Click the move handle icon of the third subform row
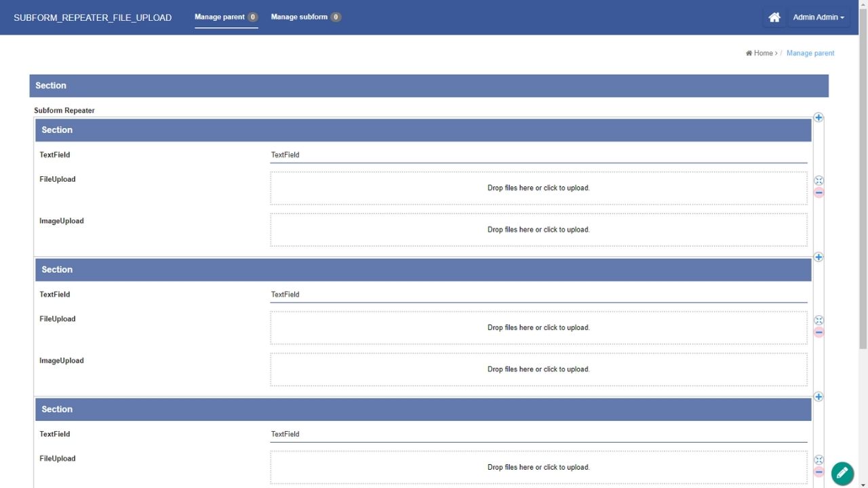 click(x=818, y=460)
